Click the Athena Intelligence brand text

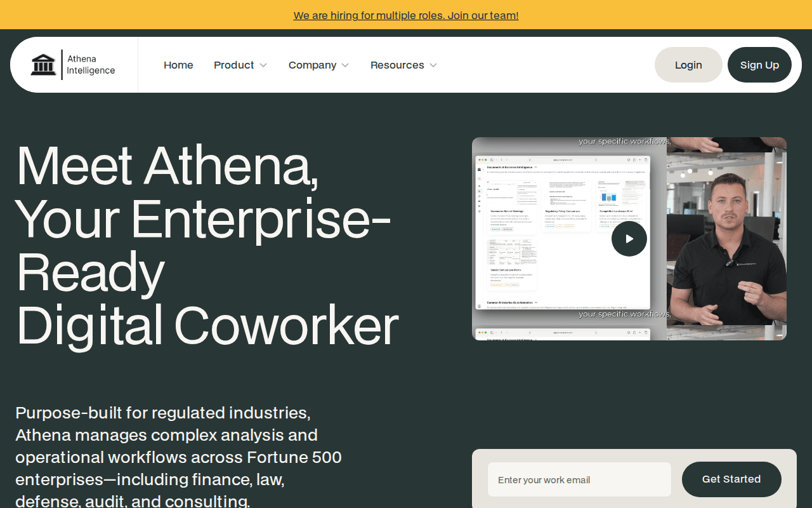pyautogui.click(x=91, y=65)
